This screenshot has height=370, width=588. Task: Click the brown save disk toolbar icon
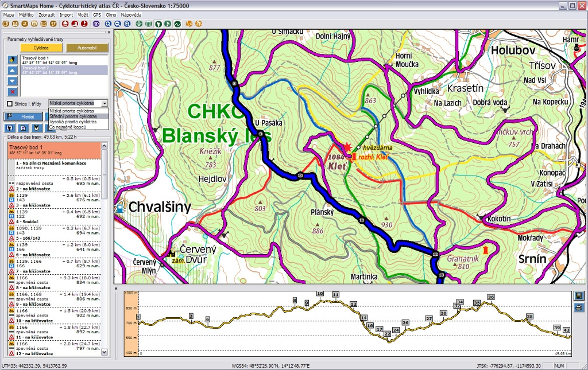pos(16,24)
